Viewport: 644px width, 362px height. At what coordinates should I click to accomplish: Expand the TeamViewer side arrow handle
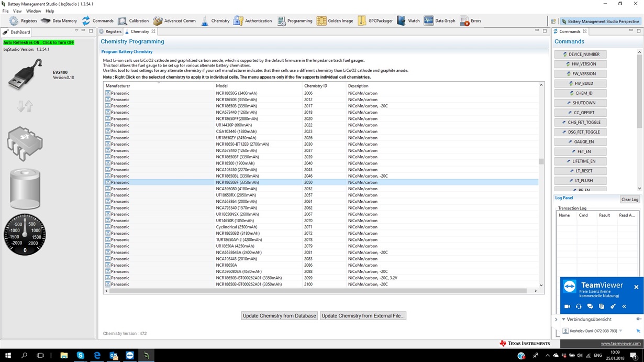556,319
